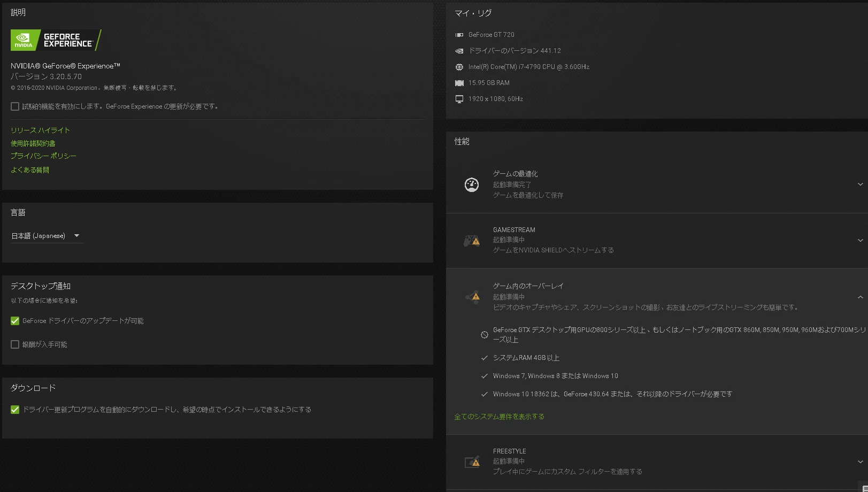Click the GeForce Experience logo
Viewport: 868px width, 492px height.
tap(56, 40)
